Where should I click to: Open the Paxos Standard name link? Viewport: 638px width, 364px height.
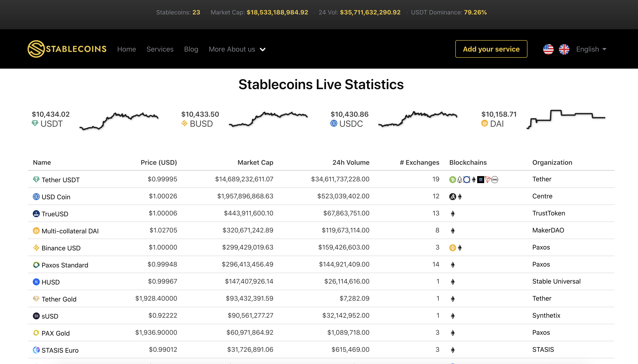click(65, 265)
